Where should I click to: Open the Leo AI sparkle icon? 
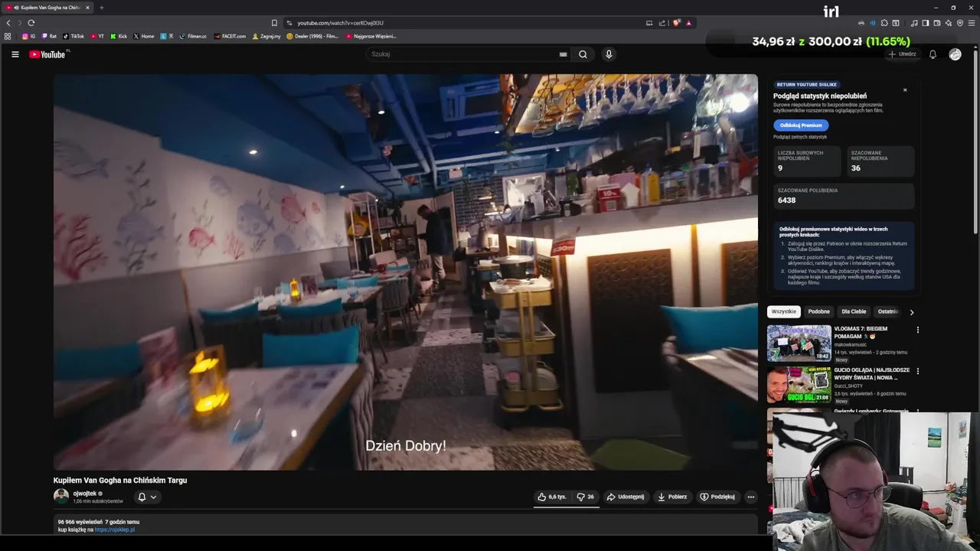click(949, 23)
